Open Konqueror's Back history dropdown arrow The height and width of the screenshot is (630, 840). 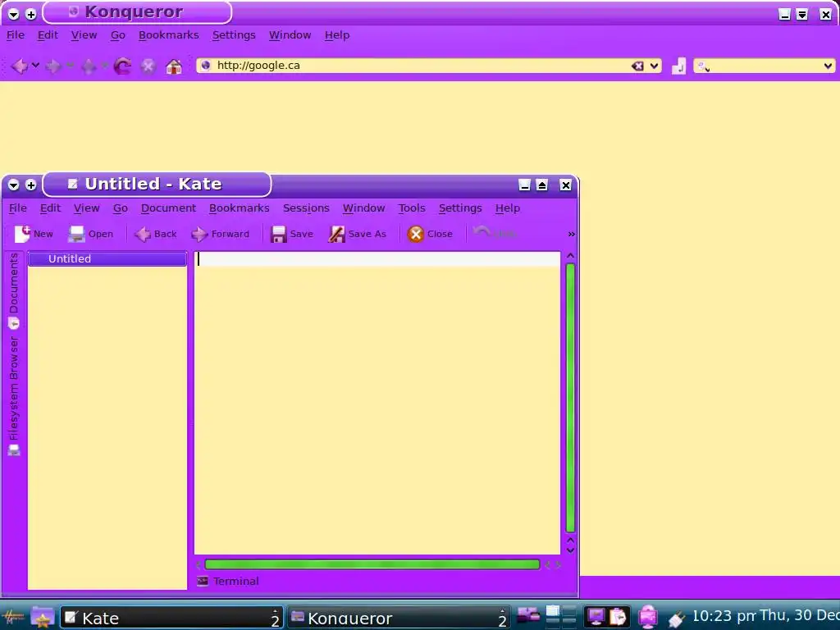[x=35, y=66]
